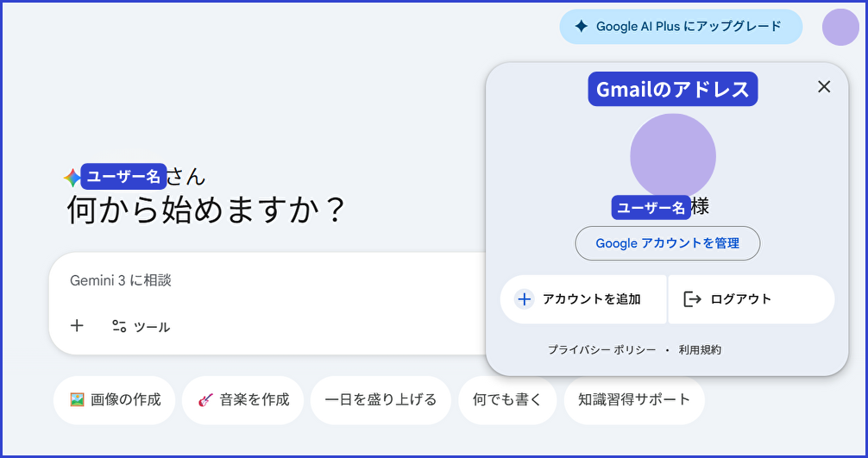
Task: Click the large profile picture in popup
Action: click(x=672, y=156)
